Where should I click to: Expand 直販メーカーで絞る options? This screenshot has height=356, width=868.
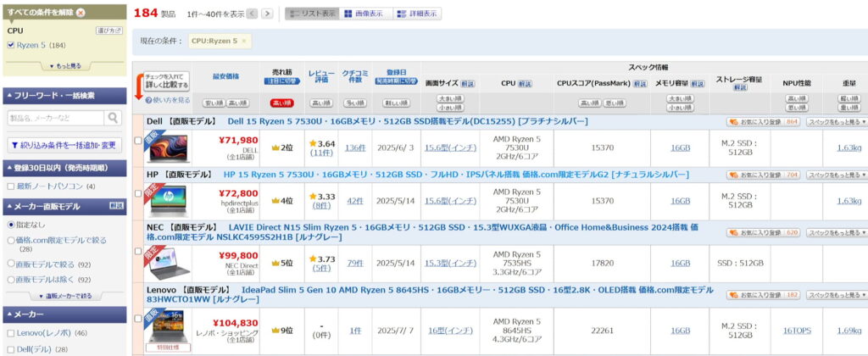click(64, 296)
